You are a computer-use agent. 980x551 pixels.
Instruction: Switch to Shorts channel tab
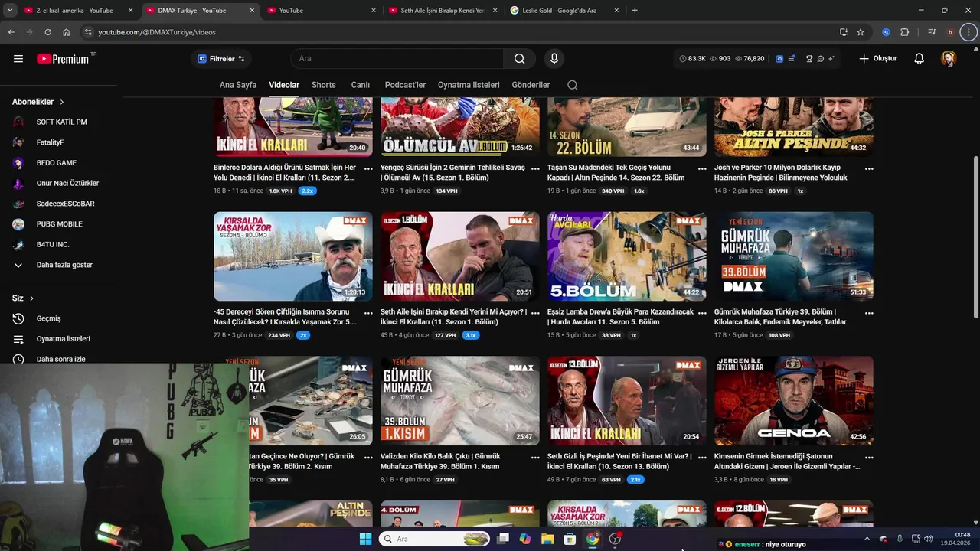pyautogui.click(x=324, y=85)
